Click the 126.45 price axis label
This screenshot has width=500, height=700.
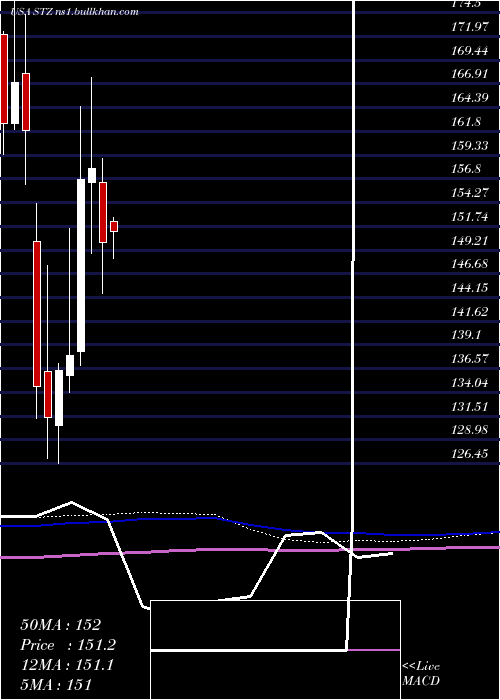click(x=470, y=454)
